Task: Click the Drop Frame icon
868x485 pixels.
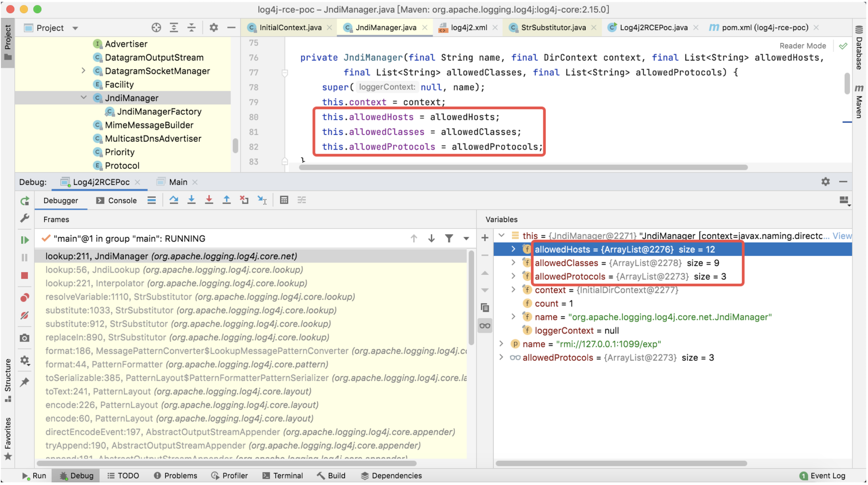Action: 244,200
